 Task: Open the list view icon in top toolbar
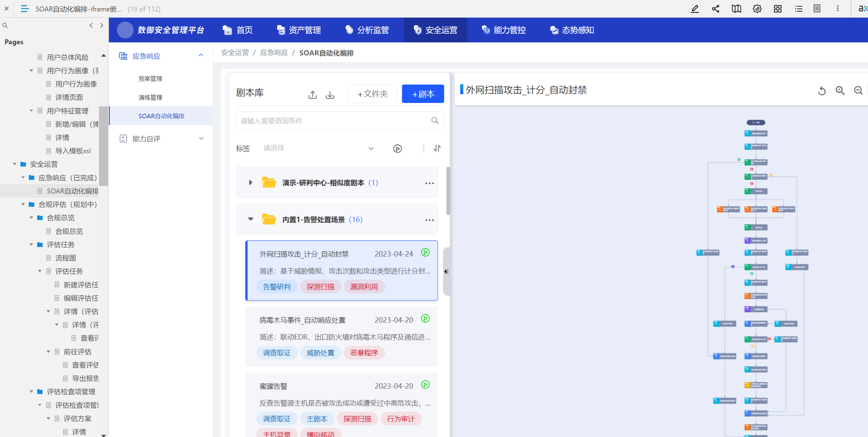[x=799, y=9]
